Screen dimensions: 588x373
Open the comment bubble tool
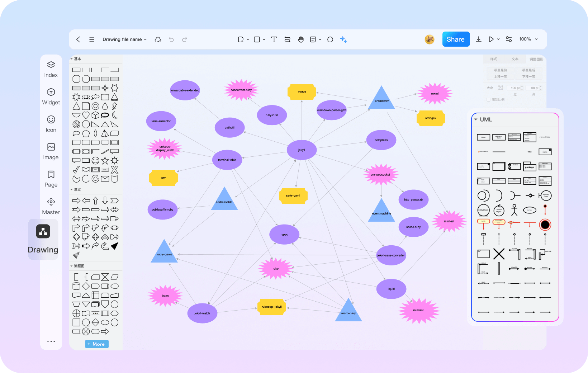(x=330, y=39)
